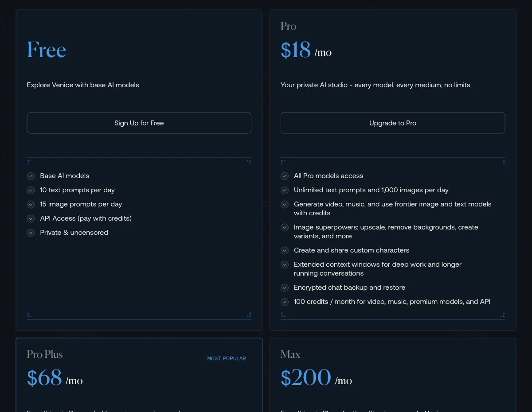The width and height of the screenshot is (532, 412).
Task: Click the $68 /mo price
Action: tap(55, 378)
